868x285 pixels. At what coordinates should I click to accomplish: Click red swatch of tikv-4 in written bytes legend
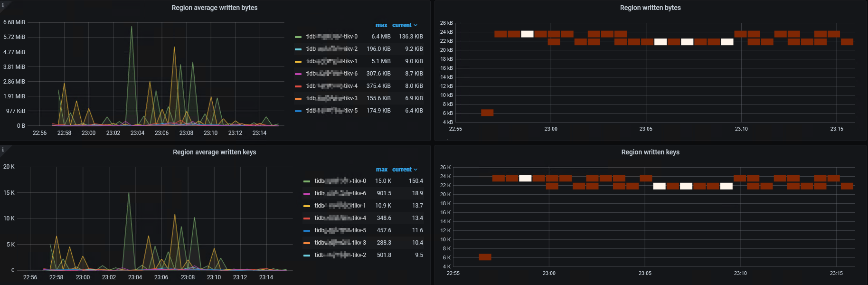[298, 86]
